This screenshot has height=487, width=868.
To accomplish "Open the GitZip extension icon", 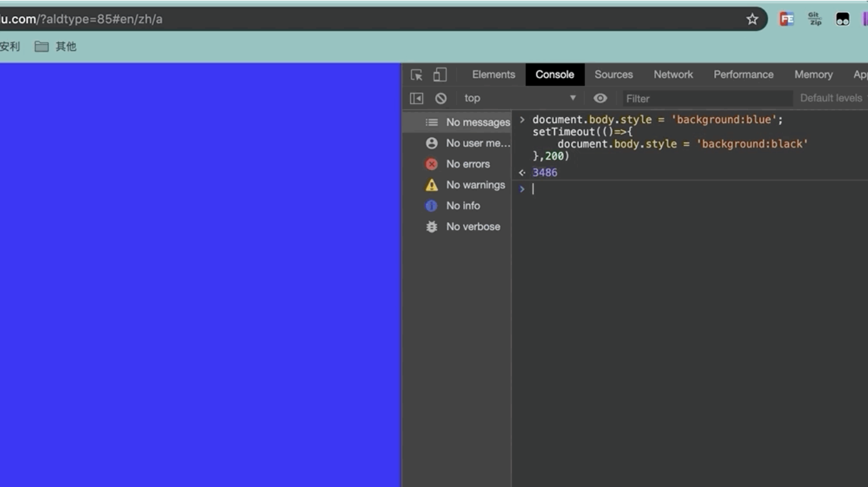I will (815, 19).
